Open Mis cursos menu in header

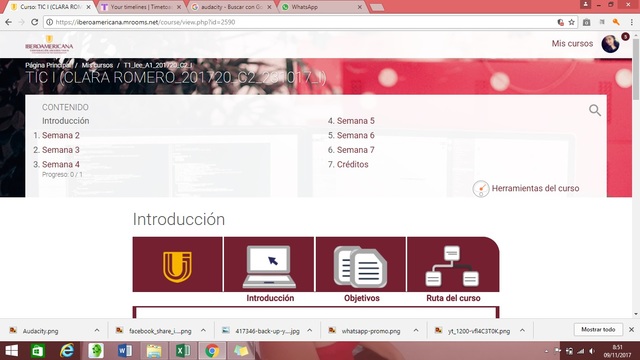click(572, 44)
